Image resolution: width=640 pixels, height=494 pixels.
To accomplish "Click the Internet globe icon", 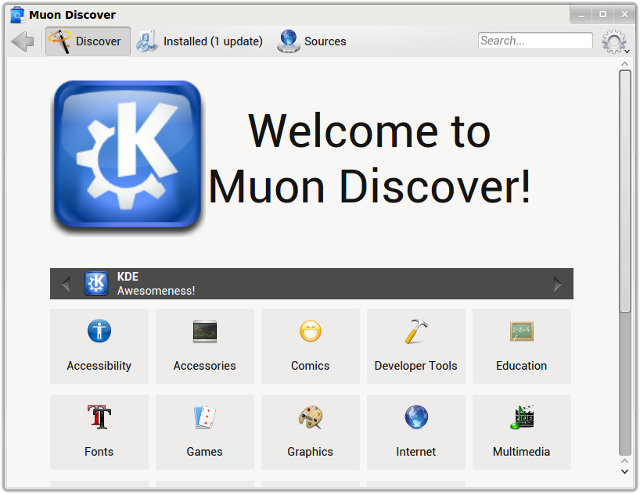I will (x=416, y=417).
